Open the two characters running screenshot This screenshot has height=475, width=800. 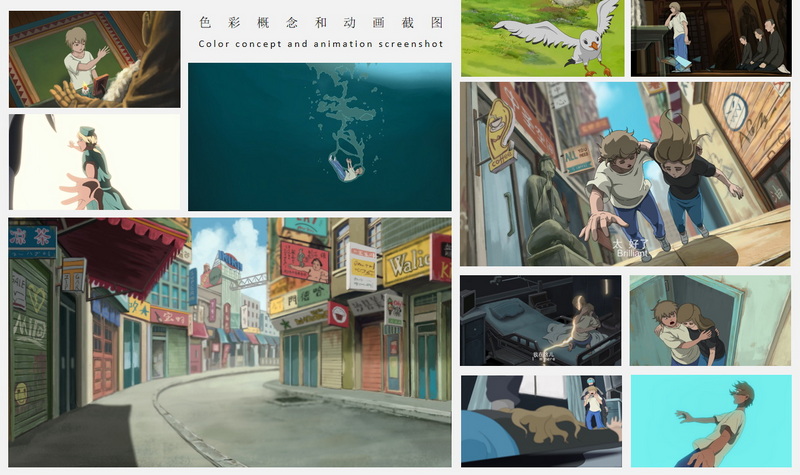pyautogui.click(x=625, y=173)
